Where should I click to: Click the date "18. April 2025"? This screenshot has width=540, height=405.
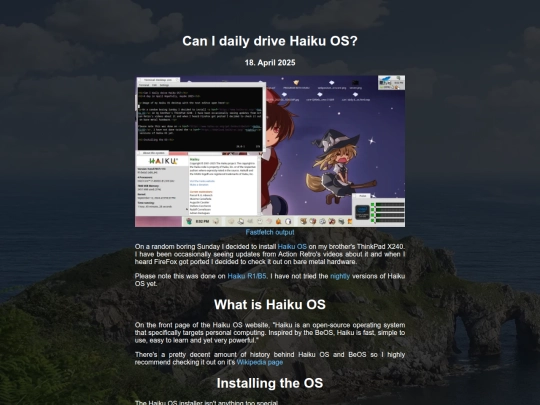tap(270, 63)
